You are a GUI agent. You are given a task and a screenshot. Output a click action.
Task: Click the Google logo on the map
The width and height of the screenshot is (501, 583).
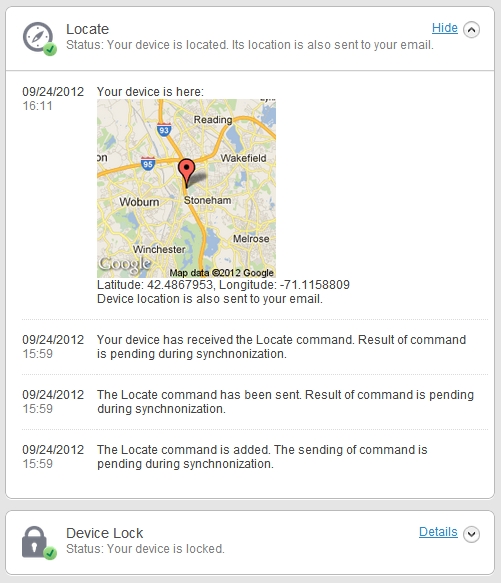pyautogui.click(x=125, y=264)
